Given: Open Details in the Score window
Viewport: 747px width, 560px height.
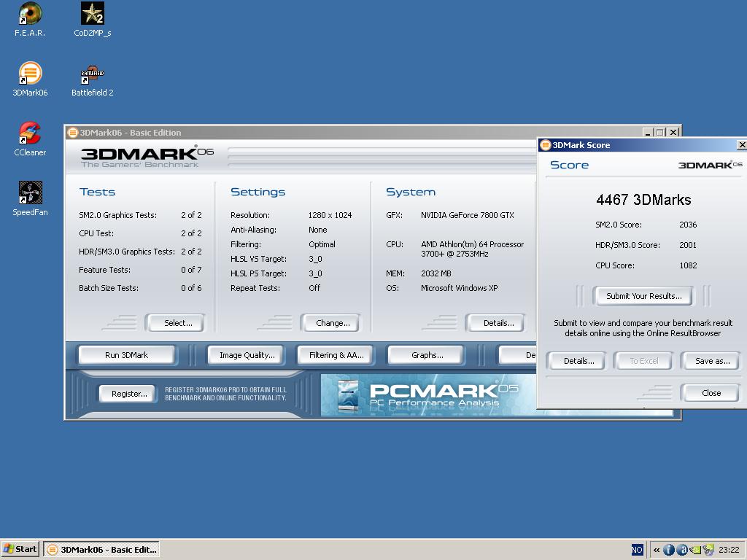Looking at the screenshot, I should point(578,361).
